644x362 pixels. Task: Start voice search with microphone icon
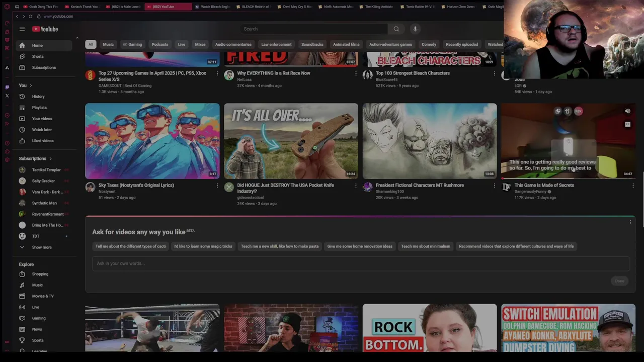click(415, 29)
